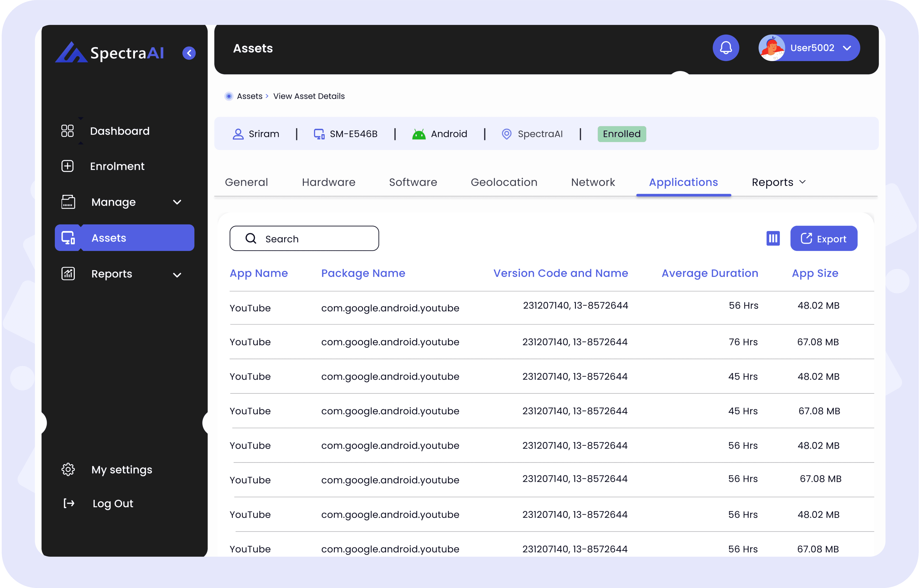
Task: Click the SpectraAI location pin icon
Action: (506, 134)
